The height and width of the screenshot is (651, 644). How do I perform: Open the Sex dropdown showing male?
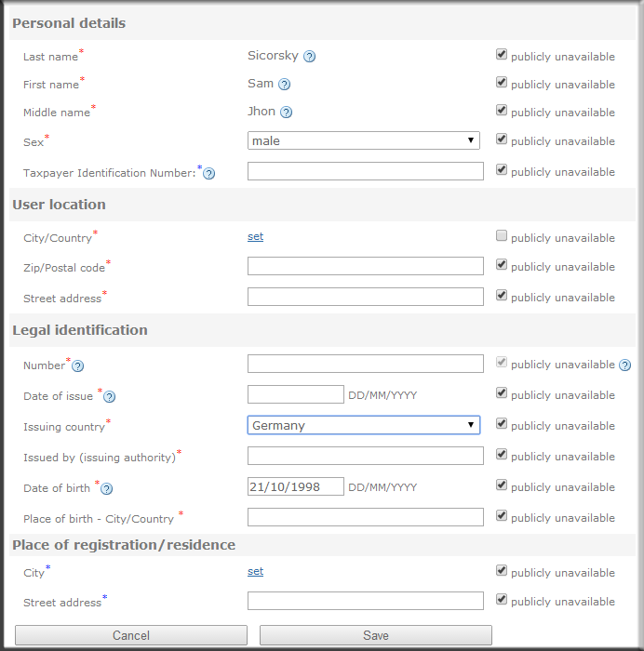tap(364, 141)
